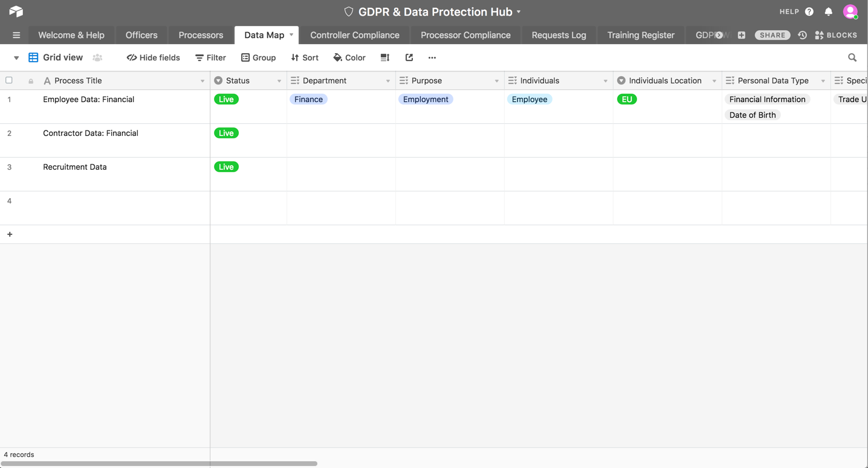Open the Grid view switcher dropdown
The image size is (868, 468).
point(15,57)
